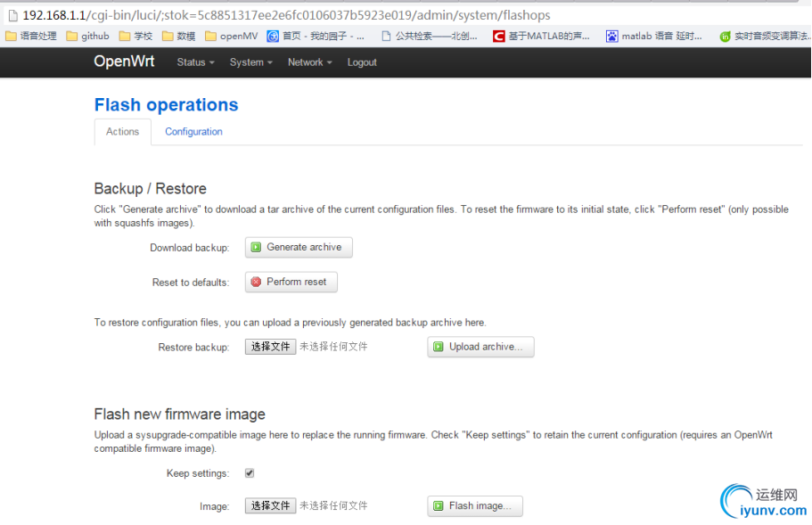812x525 pixels.
Task: Open the Status dropdown menu
Action: tap(195, 62)
